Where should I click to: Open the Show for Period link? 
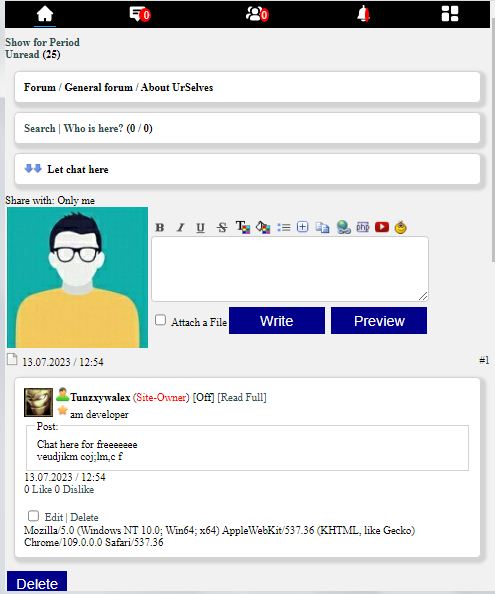click(42, 42)
